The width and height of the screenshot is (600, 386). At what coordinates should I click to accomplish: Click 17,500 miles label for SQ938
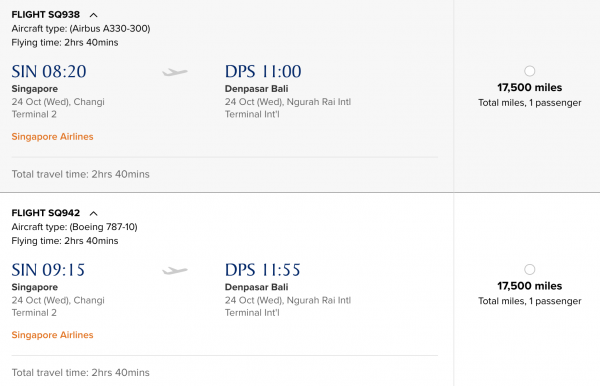530,88
